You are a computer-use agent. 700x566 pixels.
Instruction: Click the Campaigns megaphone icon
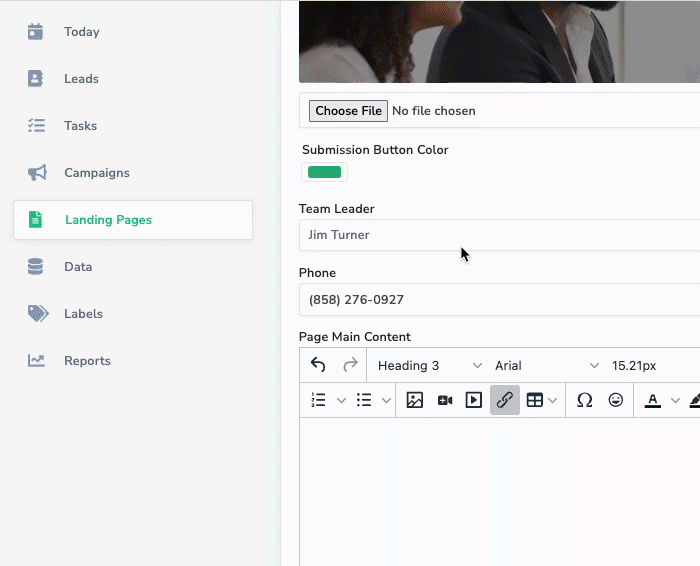pyautogui.click(x=37, y=173)
